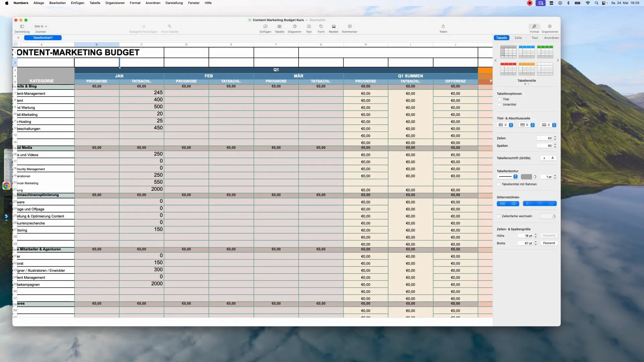Check Tabellentitel mit Rahmen
The width and height of the screenshot is (644, 362).
pyautogui.click(x=499, y=184)
